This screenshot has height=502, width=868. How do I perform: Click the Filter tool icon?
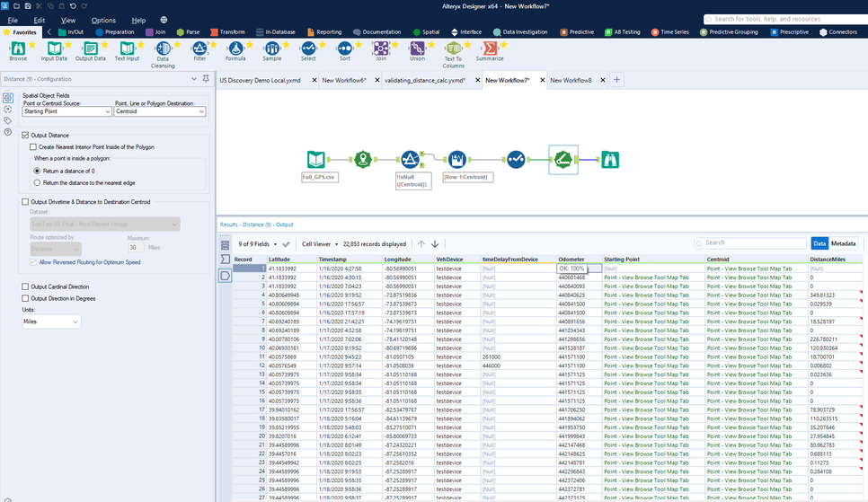click(x=199, y=48)
